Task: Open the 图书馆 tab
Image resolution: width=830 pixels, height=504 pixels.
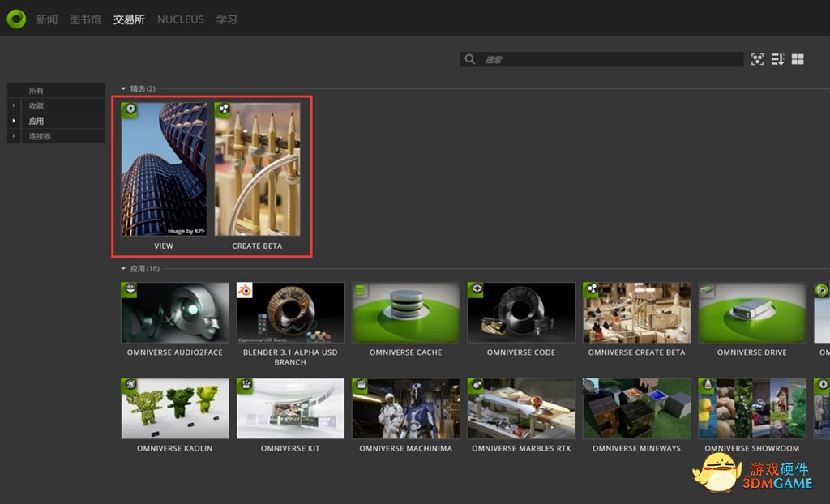Action: tap(85, 19)
